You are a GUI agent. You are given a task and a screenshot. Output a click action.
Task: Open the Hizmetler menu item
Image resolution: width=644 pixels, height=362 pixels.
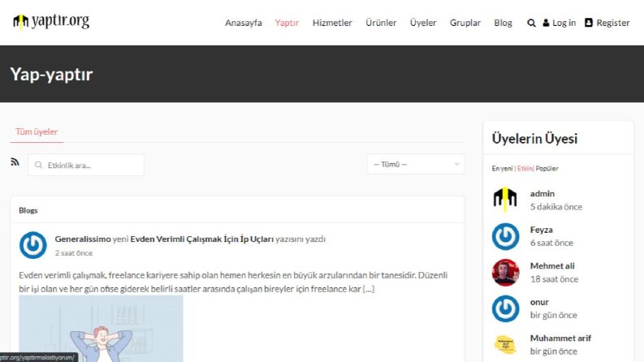[x=332, y=23]
